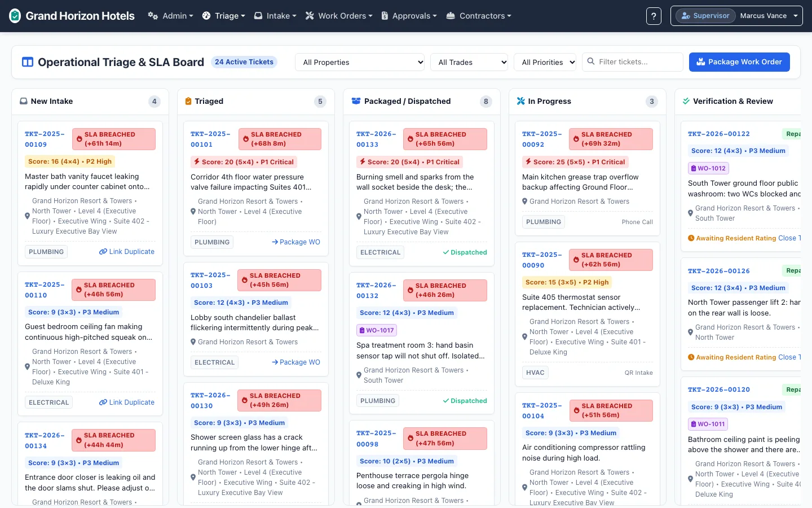Viewport: 812px width, 508px height.
Task: Open the Work Orders menu
Action: [339, 16]
